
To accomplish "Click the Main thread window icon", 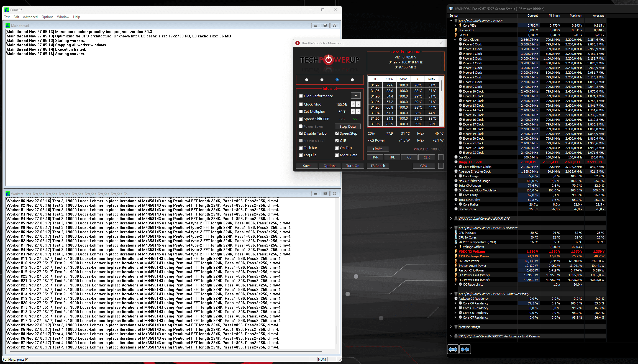I will [8, 25].
